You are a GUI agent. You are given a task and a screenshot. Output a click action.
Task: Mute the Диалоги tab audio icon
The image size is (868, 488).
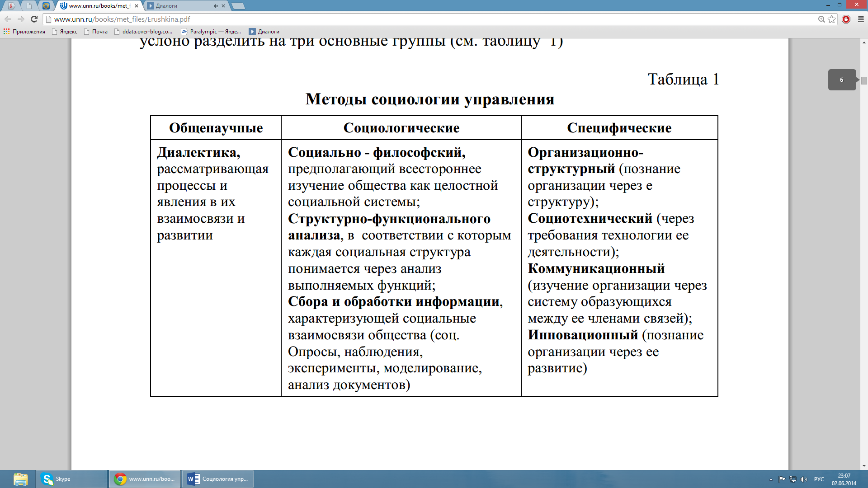pyautogui.click(x=216, y=6)
